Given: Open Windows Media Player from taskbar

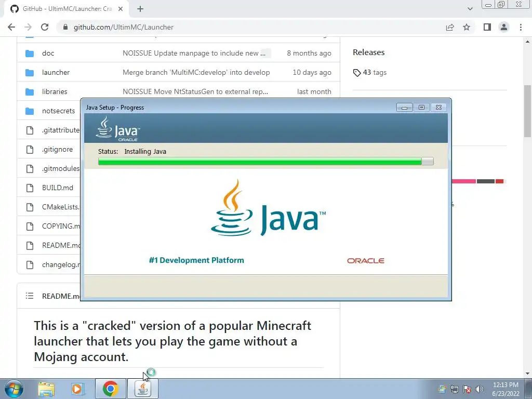Looking at the screenshot, I should pos(77,389).
